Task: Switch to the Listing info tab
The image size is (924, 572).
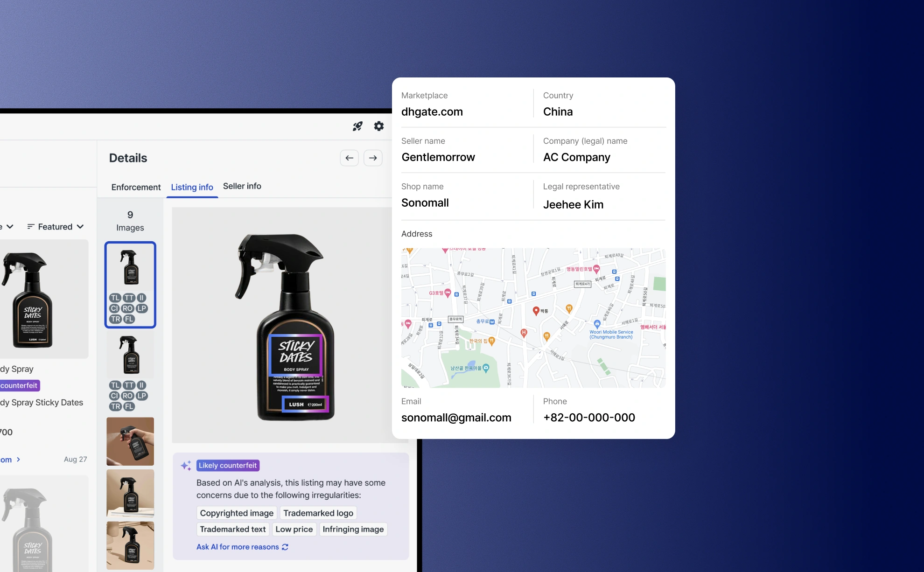Action: (192, 187)
